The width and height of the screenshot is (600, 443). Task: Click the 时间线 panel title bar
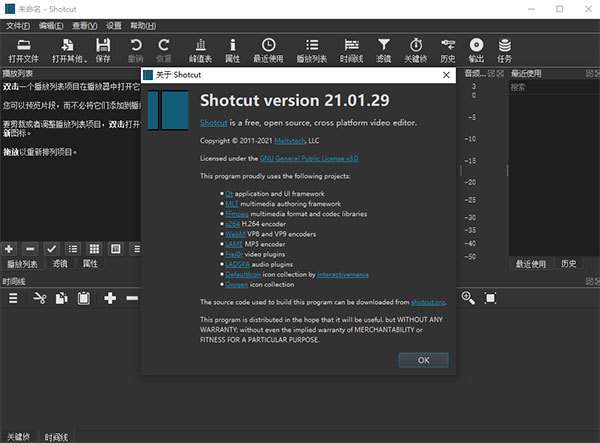(300, 282)
